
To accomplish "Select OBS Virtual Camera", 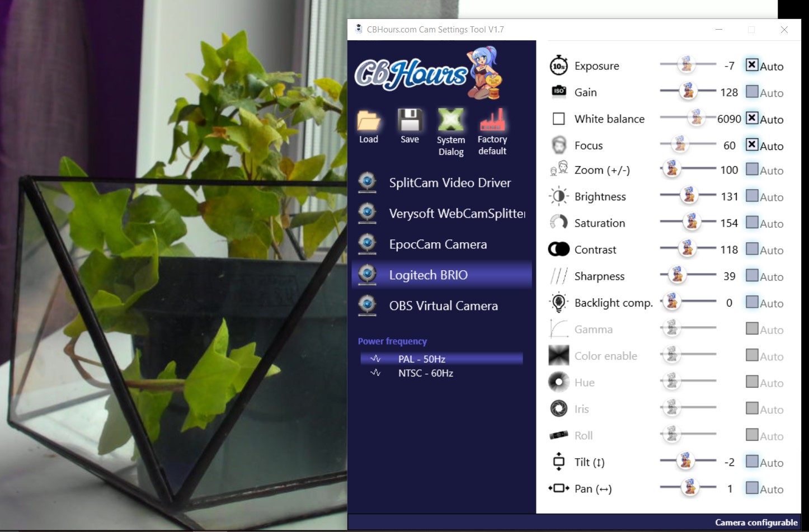I will pos(441,305).
